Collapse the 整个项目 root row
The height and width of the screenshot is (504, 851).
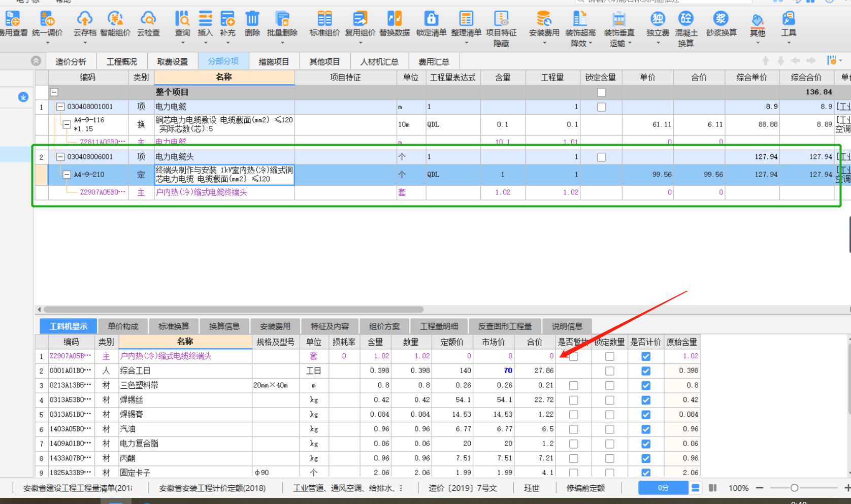tap(54, 92)
